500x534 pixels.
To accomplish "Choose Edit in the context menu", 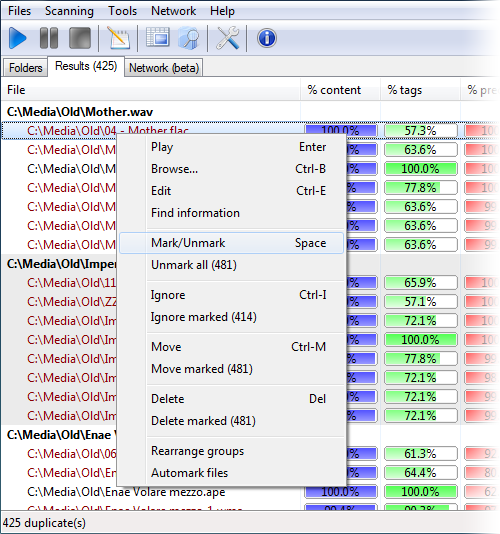I will pos(232,191).
